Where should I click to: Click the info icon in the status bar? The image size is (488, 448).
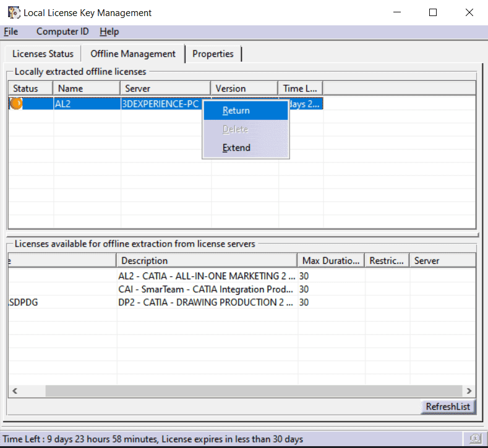click(x=476, y=439)
